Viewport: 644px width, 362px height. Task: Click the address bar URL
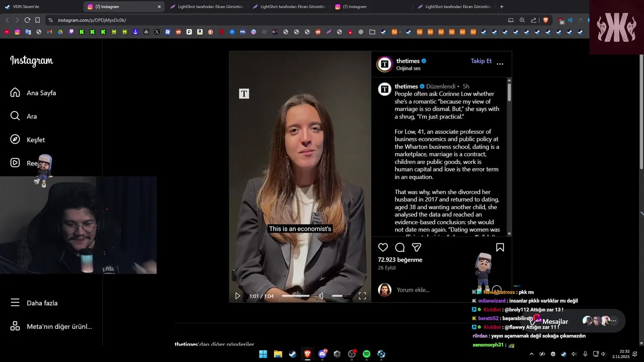tap(92, 20)
